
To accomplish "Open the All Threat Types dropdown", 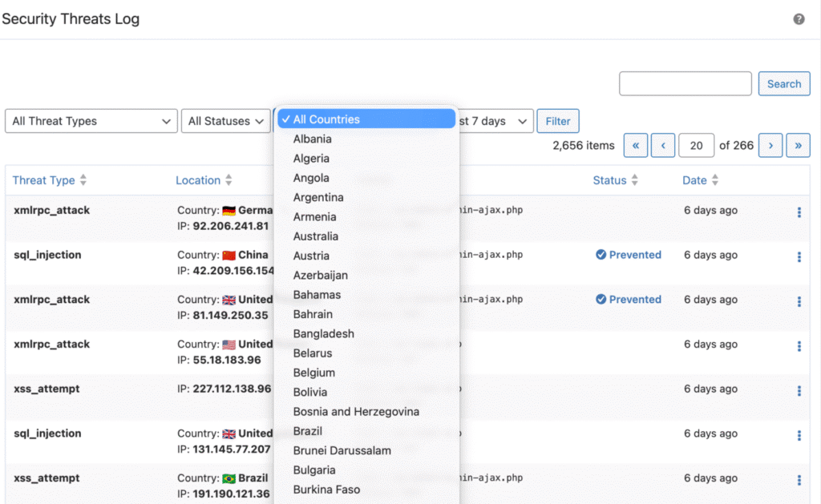I will coord(91,121).
